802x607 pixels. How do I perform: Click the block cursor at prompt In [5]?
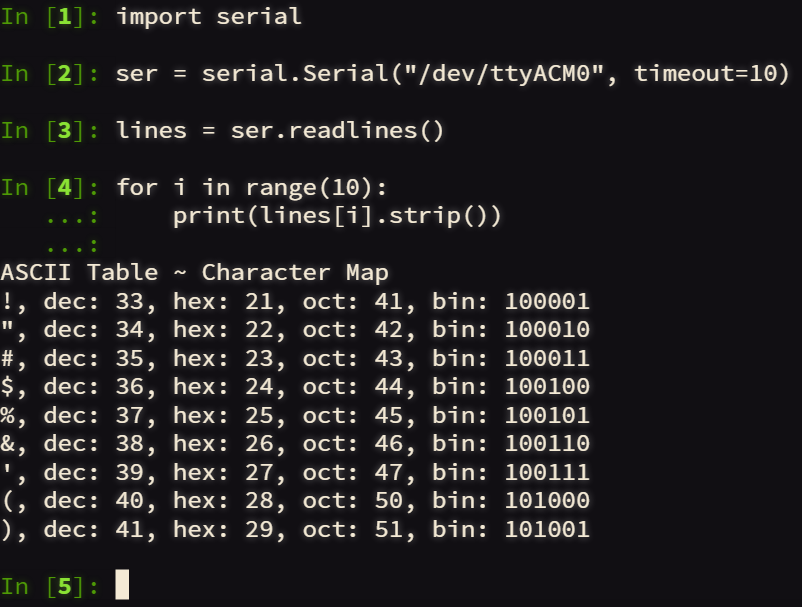pyautogui.click(x=122, y=584)
